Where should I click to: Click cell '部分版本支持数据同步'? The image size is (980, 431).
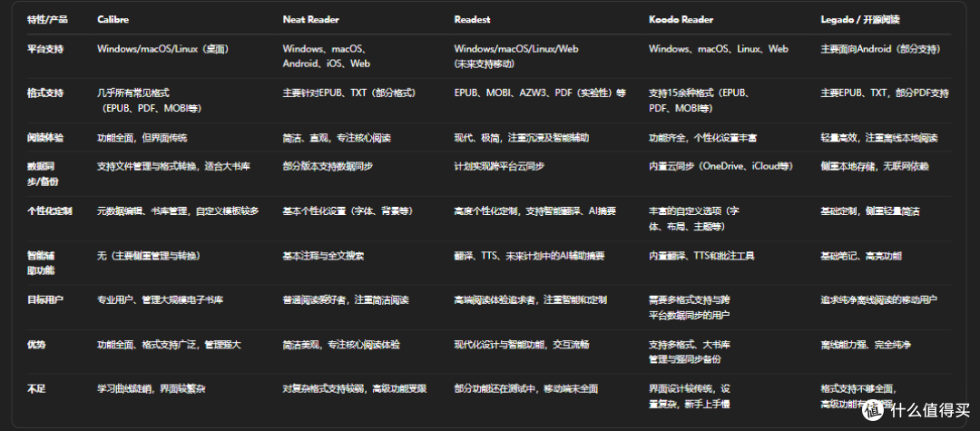pyautogui.click(x=328, y=167)
